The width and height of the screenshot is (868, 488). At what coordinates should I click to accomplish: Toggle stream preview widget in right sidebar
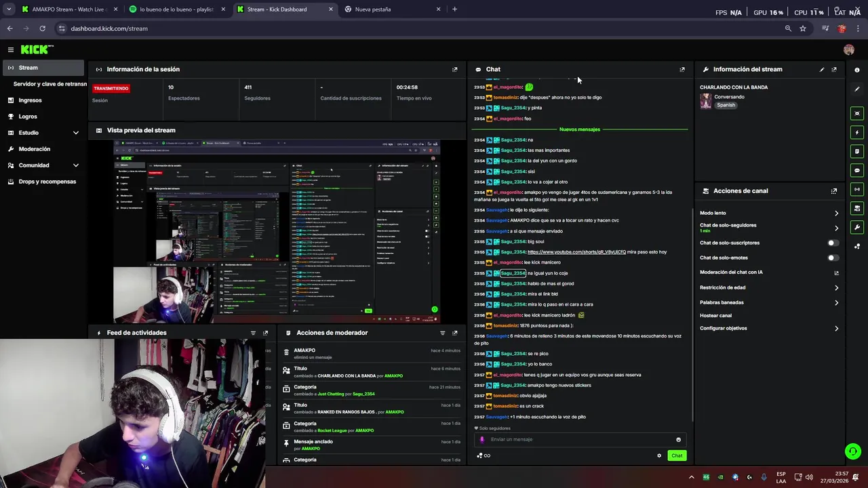pyautogui.click(x=857, y=113)
